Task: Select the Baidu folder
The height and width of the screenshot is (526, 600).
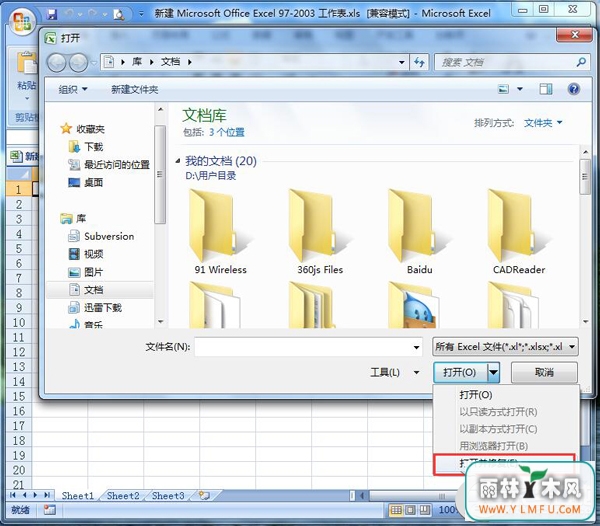Action: tap(420, 231)
